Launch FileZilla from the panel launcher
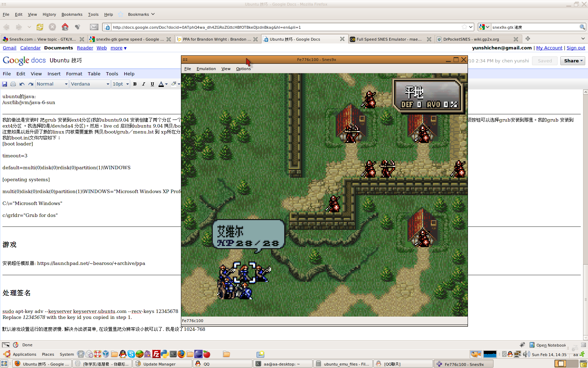The height and width of the screenshot is (368, 588). pyautogui.click(x=156, y=354)
